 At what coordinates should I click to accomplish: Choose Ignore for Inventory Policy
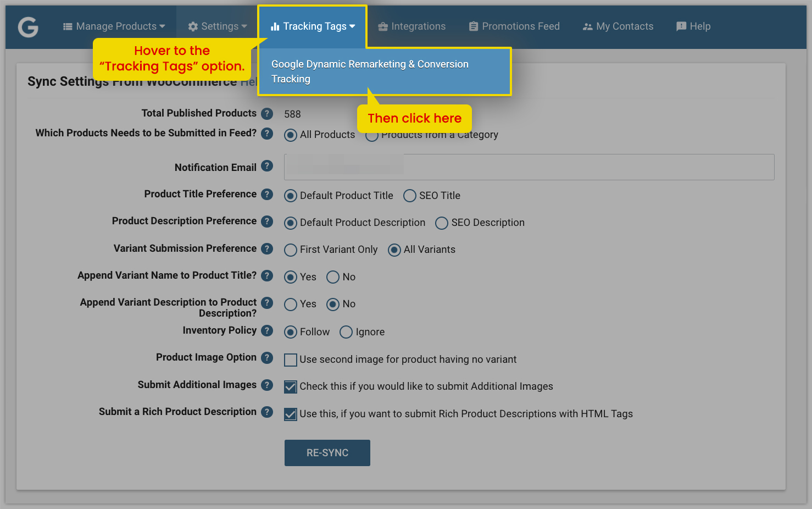[x=346, y=333]
